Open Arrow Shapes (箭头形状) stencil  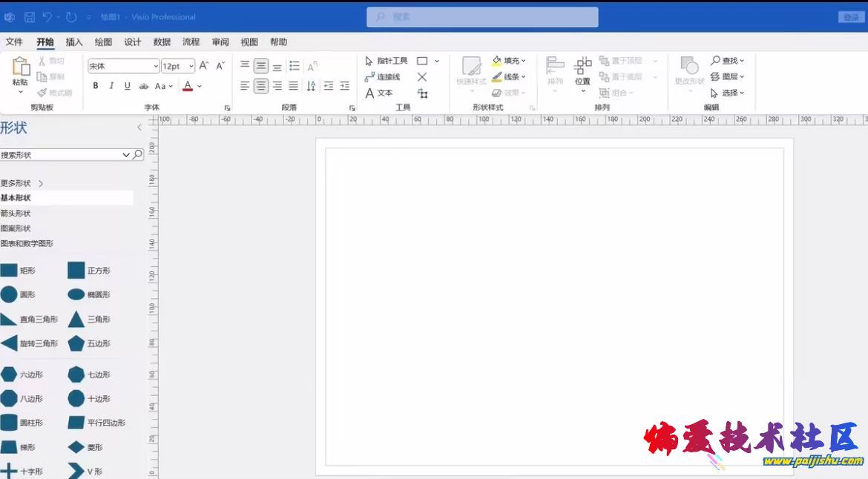16,213
